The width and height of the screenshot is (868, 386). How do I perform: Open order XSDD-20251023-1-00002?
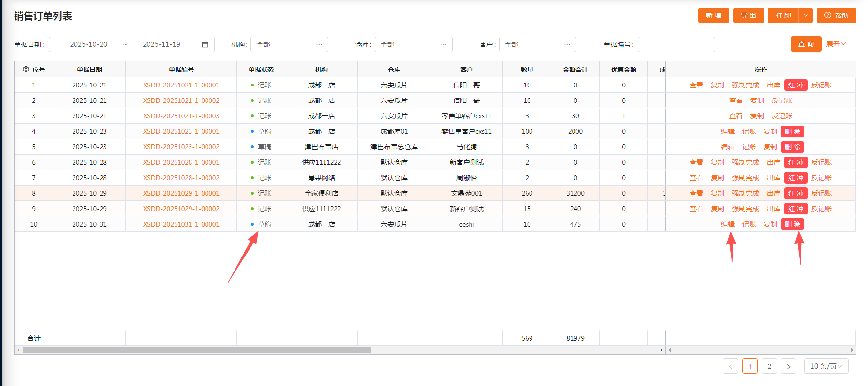181,147
